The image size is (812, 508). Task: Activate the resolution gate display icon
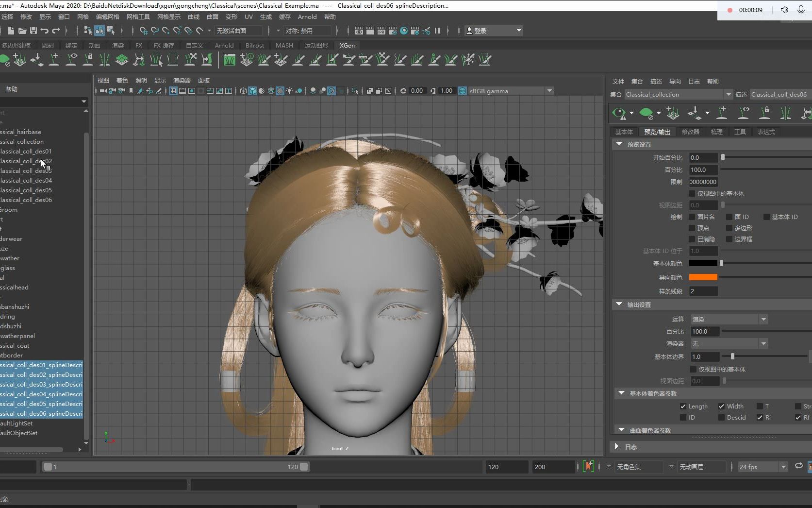click(x=191, y=91)
